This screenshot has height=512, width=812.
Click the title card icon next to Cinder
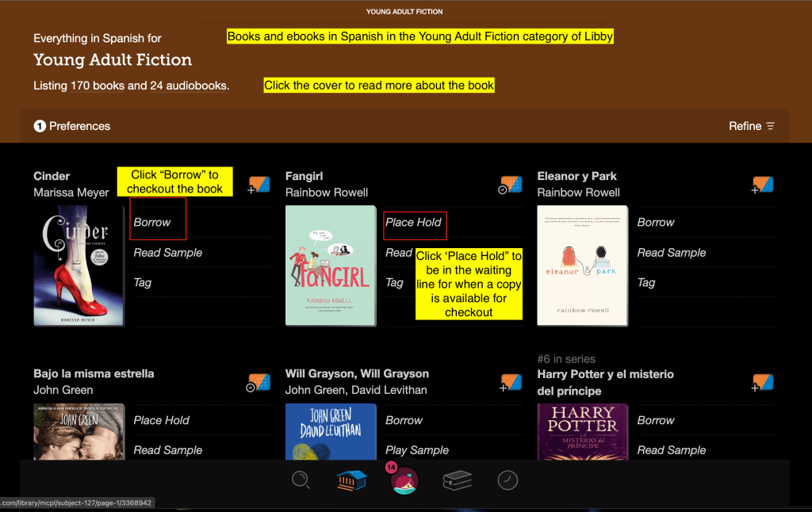pos(259,185)
